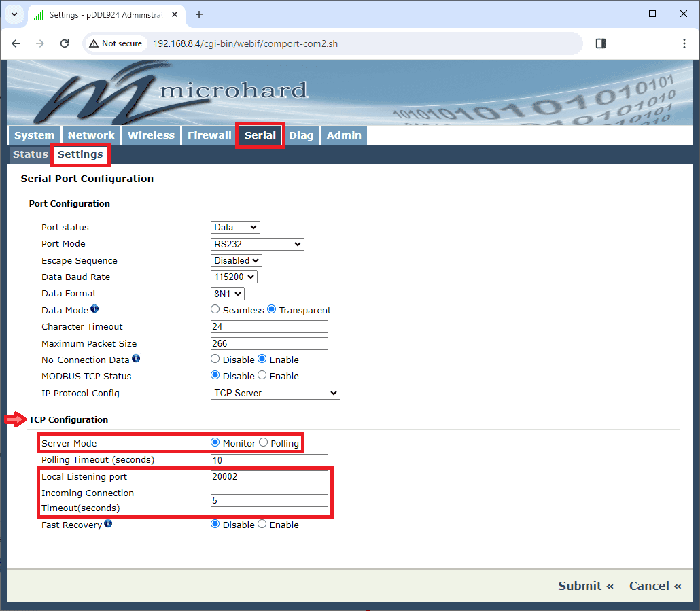Viewport: 700px width, 611px height.
Task: Open the IP Protocol Config dropdown
Action: click(x=275, y=393)
